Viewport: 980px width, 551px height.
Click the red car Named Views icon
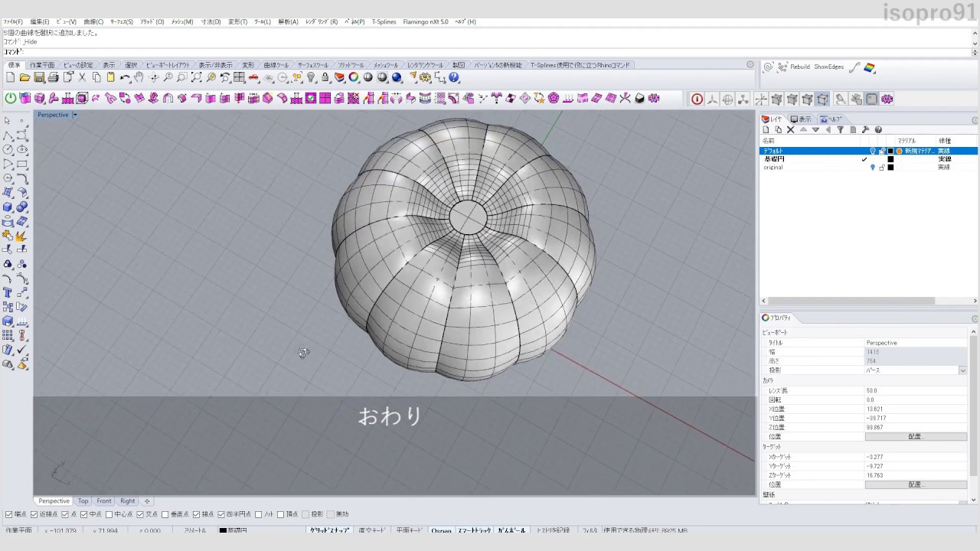click(x=254, y=78)
